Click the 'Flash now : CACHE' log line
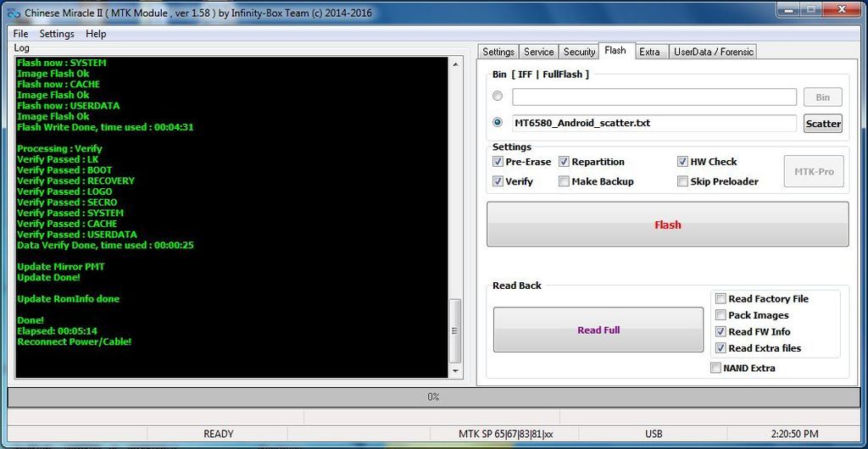The height and width of the screenshot is (449, 868). click(58, 84)
